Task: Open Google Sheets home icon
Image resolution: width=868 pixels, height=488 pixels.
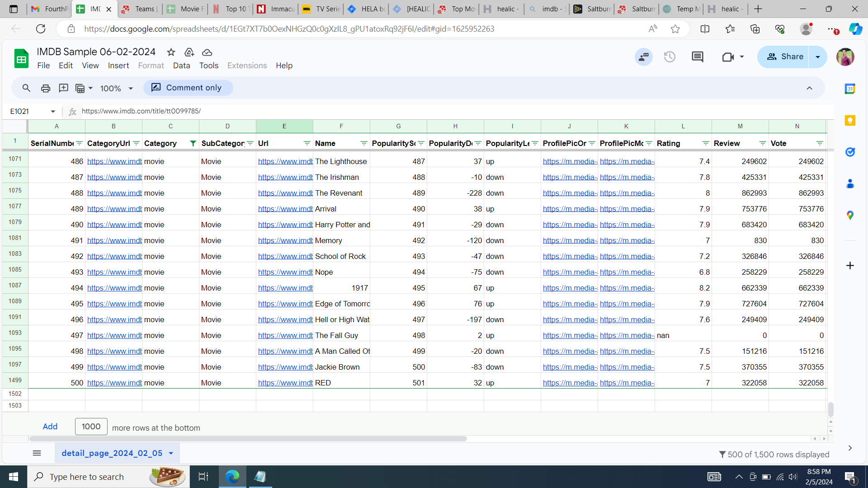Action: tap(21, 58)
